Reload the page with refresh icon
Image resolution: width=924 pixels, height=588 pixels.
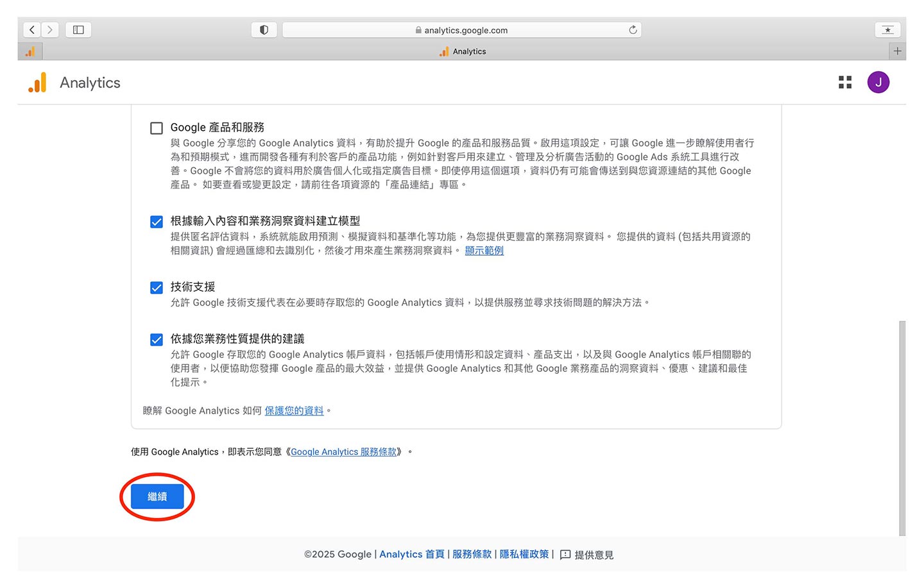[633, 30]
